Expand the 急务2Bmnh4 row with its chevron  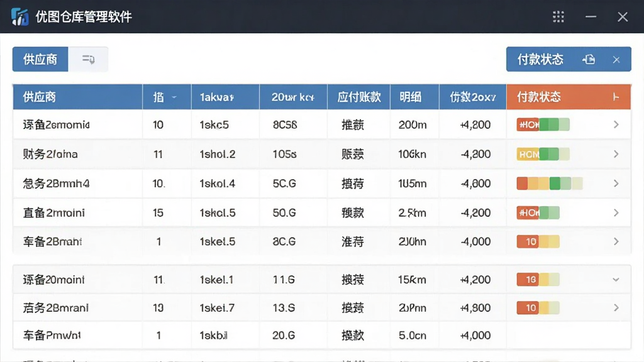(x=616, y=184)
